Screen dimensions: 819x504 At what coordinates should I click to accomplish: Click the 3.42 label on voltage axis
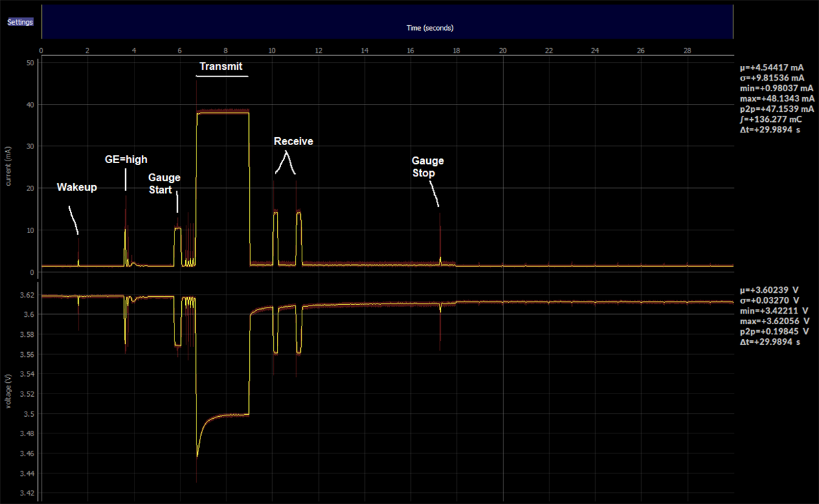coord(27,493)
